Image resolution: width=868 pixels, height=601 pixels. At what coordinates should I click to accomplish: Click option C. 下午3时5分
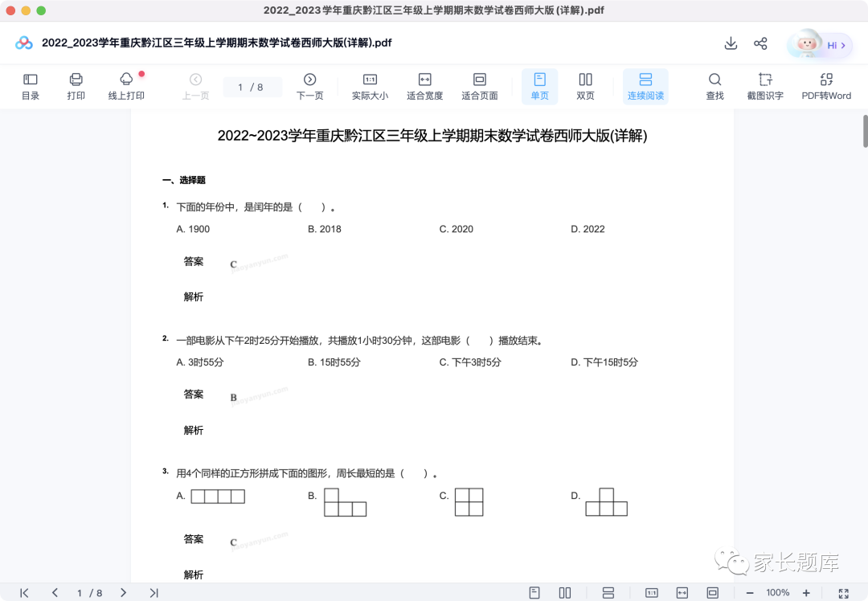coord(470,362)
